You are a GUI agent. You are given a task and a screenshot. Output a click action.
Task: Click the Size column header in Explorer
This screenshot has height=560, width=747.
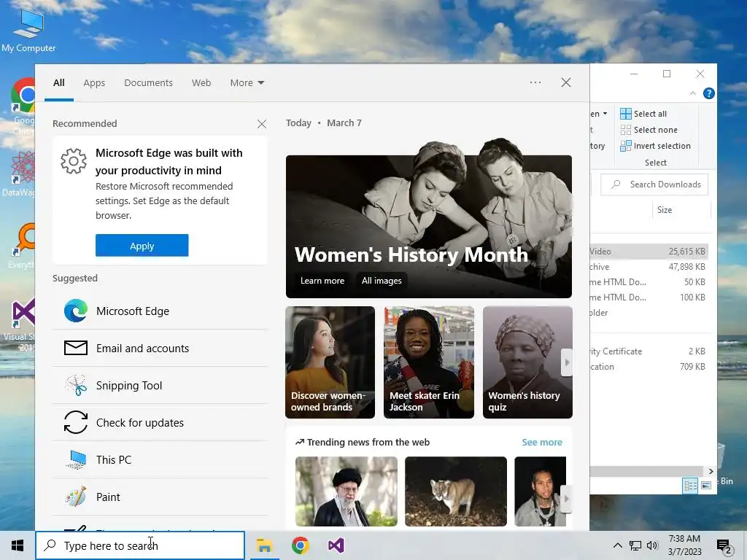(x=681, y=210)
